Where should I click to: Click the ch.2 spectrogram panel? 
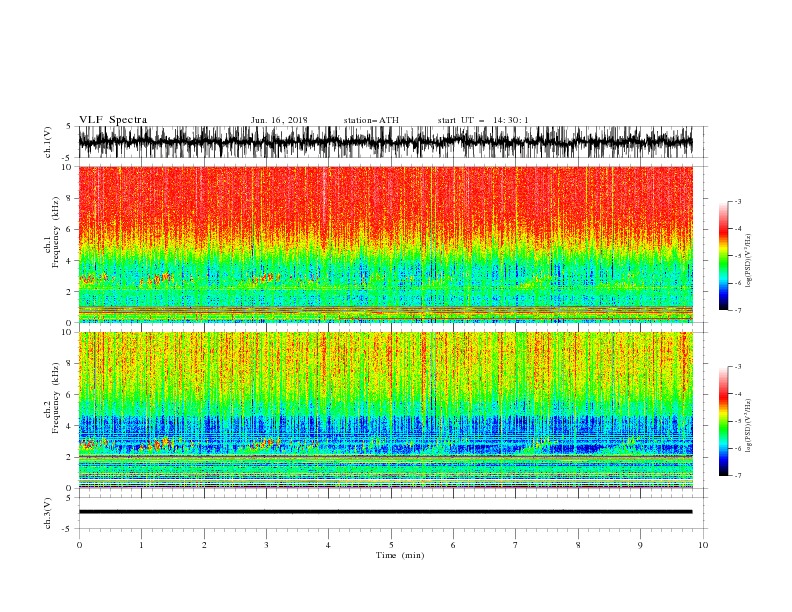(385, 410)
